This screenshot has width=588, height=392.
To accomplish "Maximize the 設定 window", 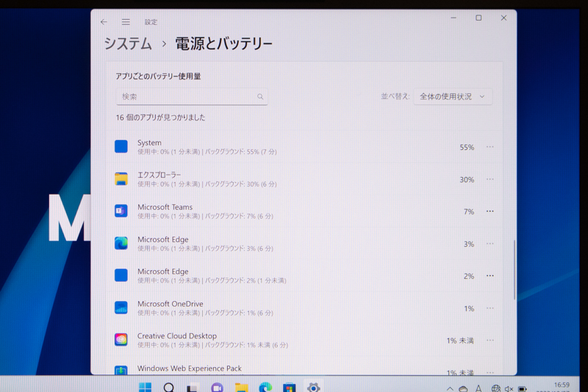I will (478, 18).
